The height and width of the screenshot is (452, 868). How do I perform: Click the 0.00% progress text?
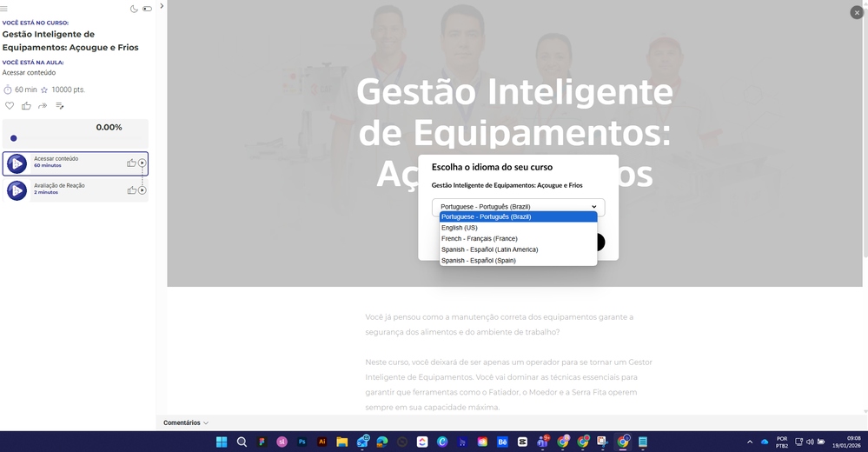(x=109, y=128)
